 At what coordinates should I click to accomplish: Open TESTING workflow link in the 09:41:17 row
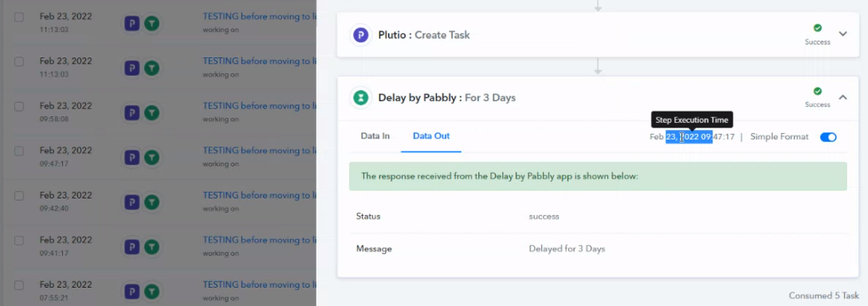pos(259,240)
